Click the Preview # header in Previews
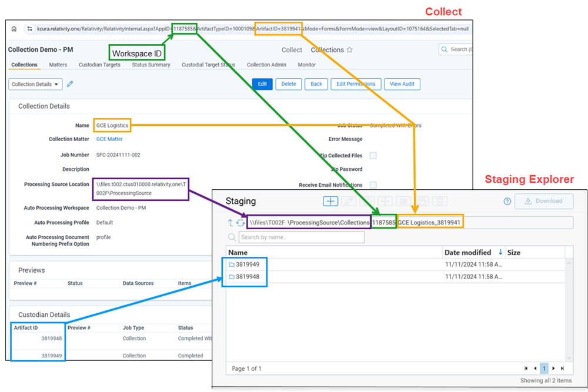Viewport: 588px width, 392px height. pyautogui.click(x=25, y=283)
